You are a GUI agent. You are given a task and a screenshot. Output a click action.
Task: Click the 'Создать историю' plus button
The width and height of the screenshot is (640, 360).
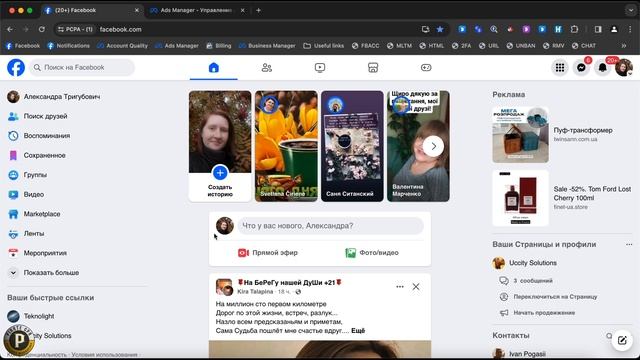pos(220,173)
